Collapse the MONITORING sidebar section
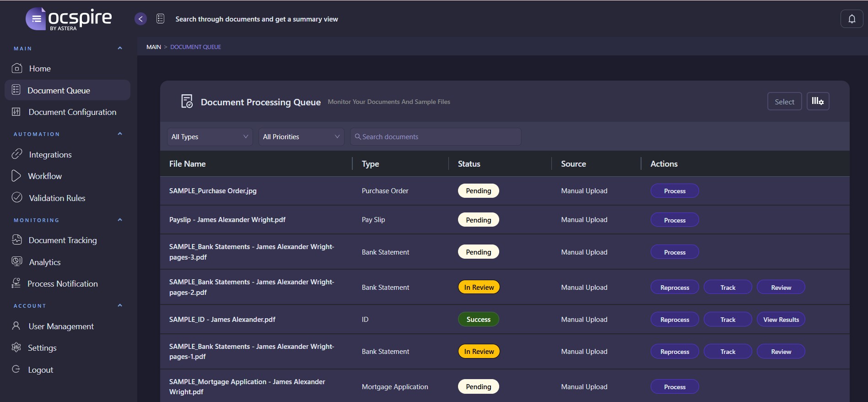This screenshot has width=868, height=402. tap(120, 220)
